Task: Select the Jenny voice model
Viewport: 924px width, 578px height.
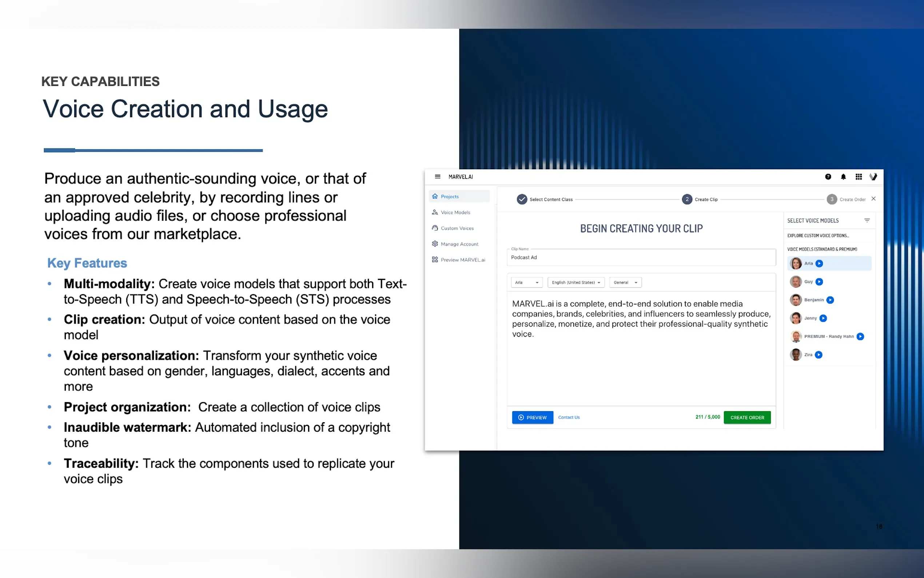Action: point(810,318)
